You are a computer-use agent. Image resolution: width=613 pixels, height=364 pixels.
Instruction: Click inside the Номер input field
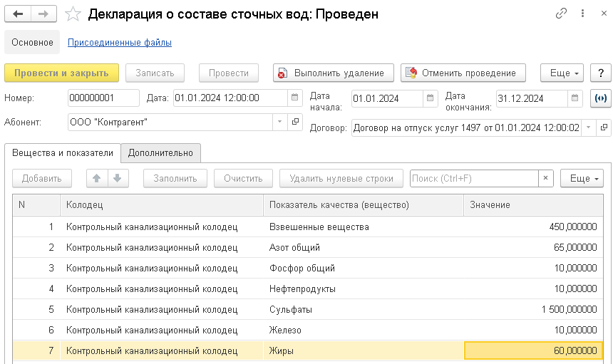(x=103, y=98)
